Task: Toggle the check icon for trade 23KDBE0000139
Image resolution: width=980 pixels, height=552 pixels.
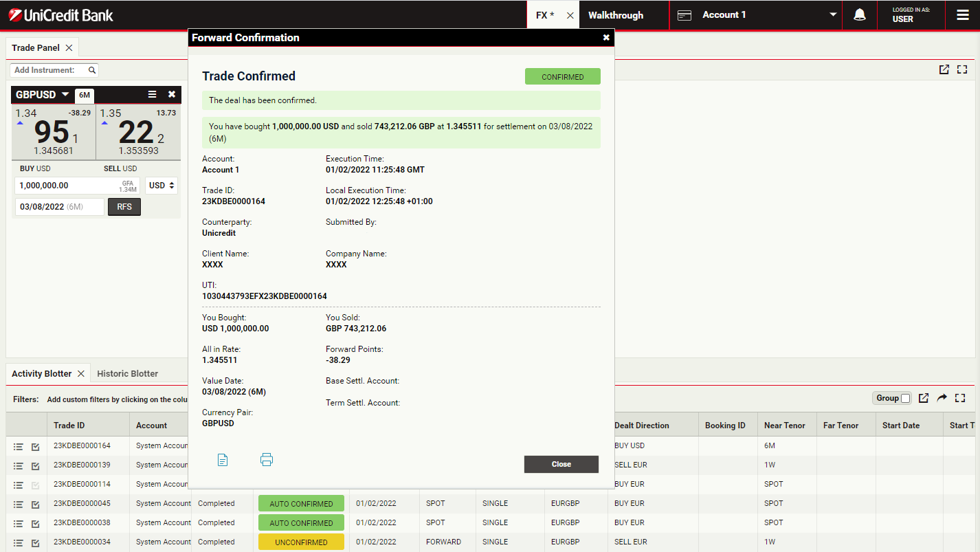Action: [x=36, y=465]
